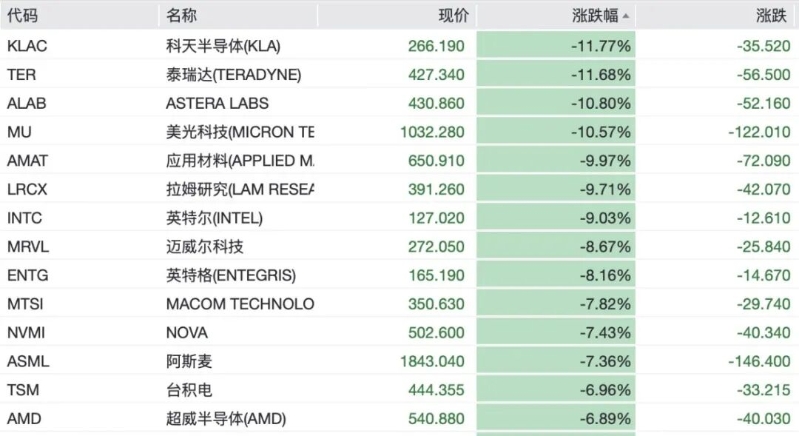The width and height of the screenshot is (799, 436).
Task: Click the KLAC -11.77% change cell
Action: pyautogui.click(x=556, y=46)
